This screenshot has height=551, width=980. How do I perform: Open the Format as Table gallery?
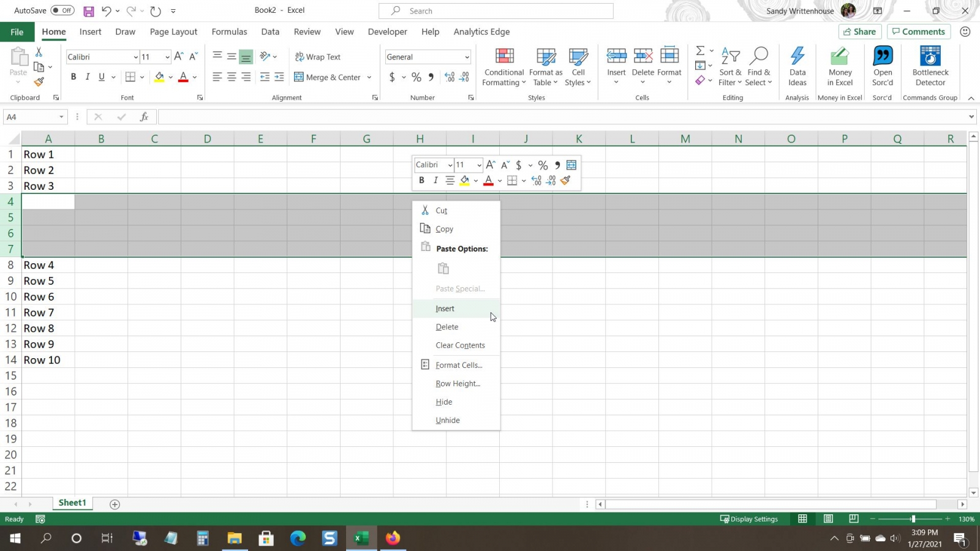coord(546,67)
